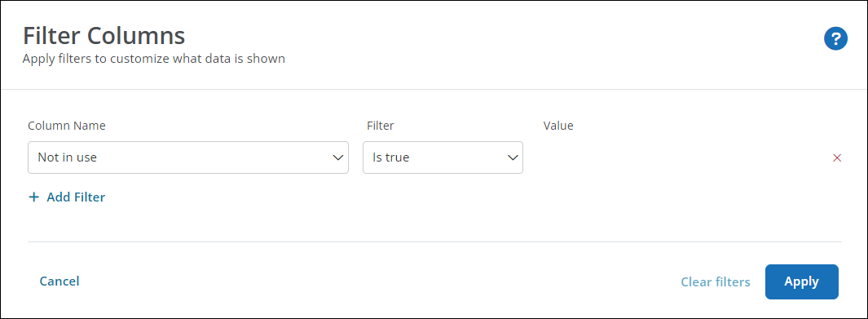Click the Add Filter link text
The width and height of the screenshot is (868, 319).
76,197
